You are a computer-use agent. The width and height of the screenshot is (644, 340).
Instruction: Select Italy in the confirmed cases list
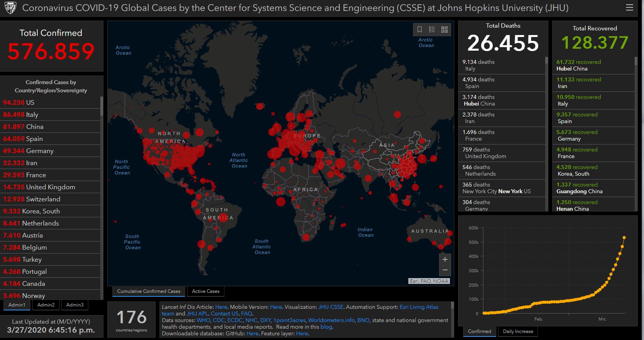tap(32, 115)
